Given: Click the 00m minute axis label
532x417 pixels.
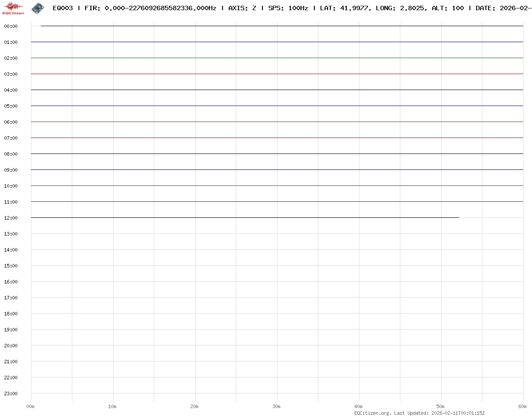Looking at the screenshot, I should click(x=31, y=406).
